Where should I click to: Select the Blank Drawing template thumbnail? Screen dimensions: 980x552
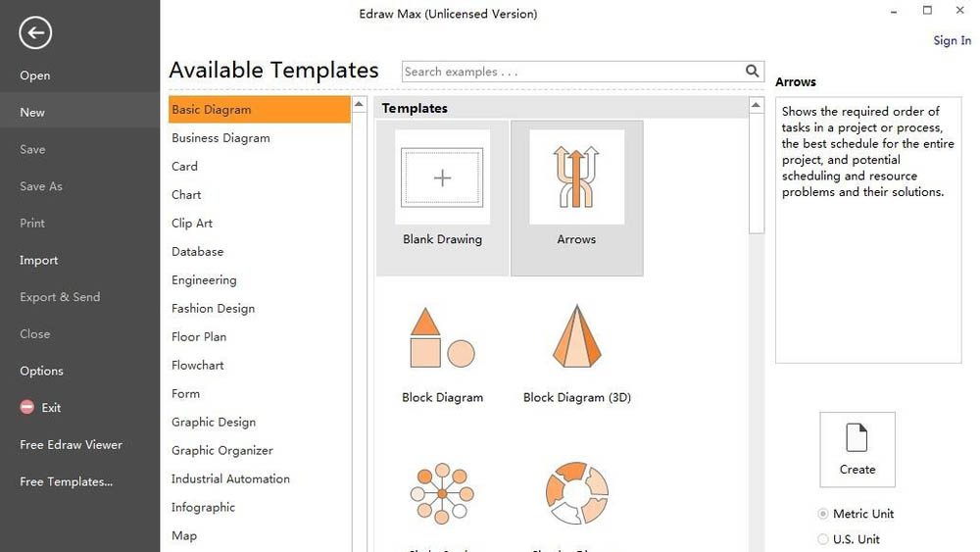(442, 176)
